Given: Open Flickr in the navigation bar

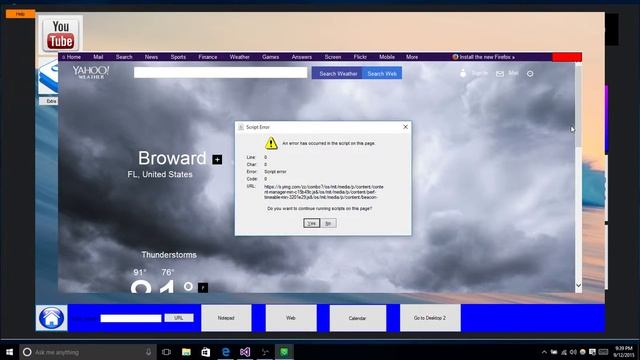Looking at the screenshot, I should 360,57.
